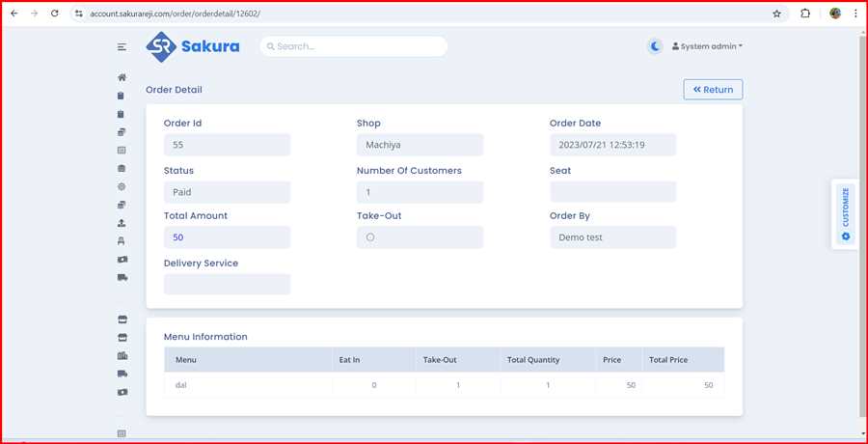The width and height of the screenshot is (868, 444).
Task: Click the building icon in the left sidebar
Action: click(122, 356)
